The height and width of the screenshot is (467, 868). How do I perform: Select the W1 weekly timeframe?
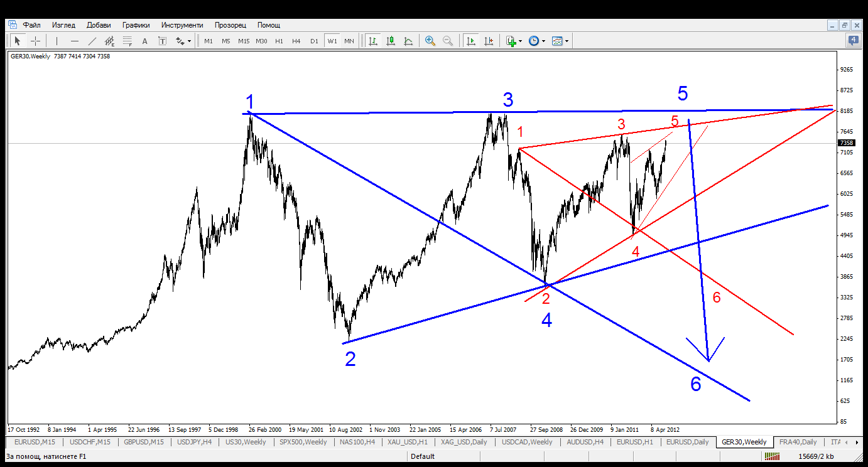click(332, 41)
